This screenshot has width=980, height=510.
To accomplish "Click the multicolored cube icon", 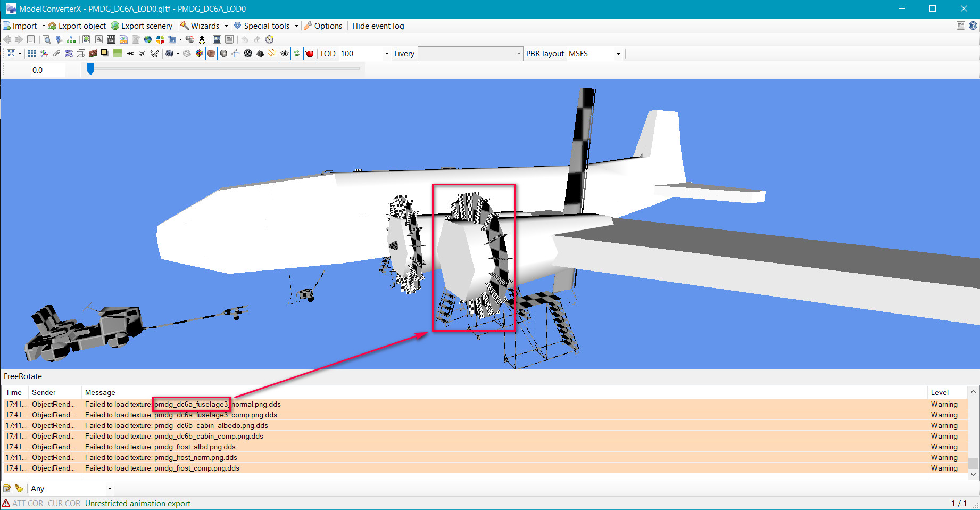I will [x=199, y=53].
